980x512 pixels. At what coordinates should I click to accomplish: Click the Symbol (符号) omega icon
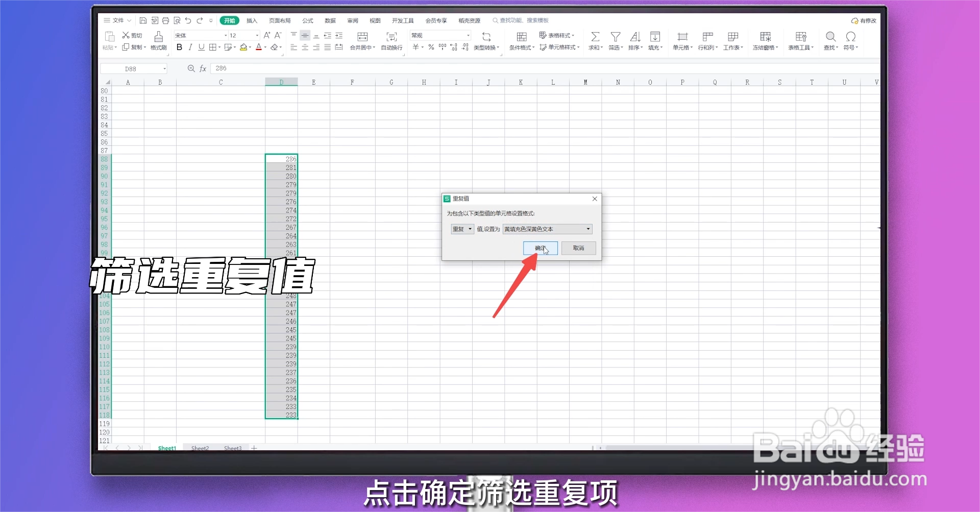coord(850,37)
